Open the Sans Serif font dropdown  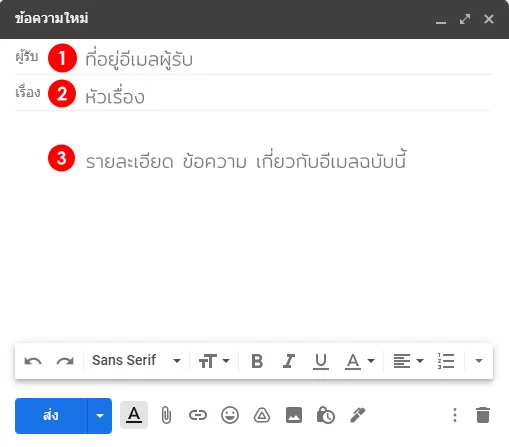pyautogui.click(x=136, y=361)
